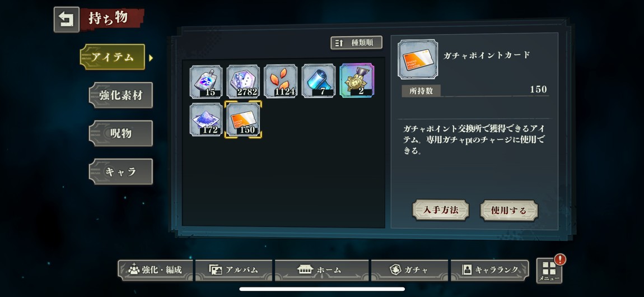Switch to the キャラ tab
Image resolution: width=644 pixels, height=297 pixels.
point(121,171)
